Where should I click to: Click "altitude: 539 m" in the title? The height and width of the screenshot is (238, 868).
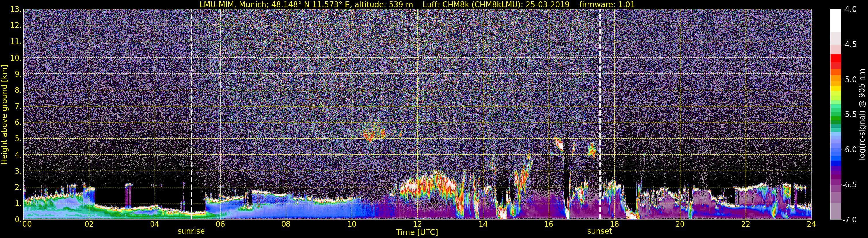coord(384,4)
